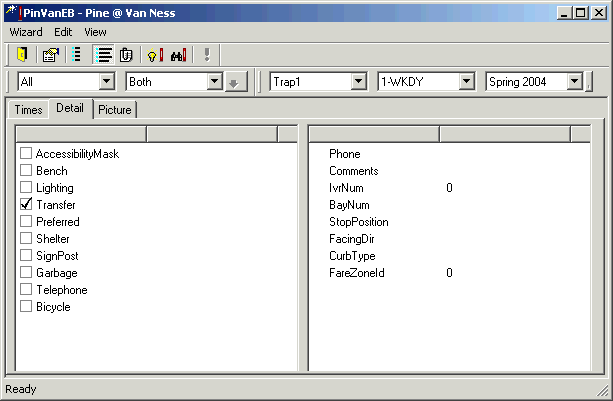The width and height of the screenshot is (613, 401).
Task: Switch to the Picture tab
Action: pyautogui.click(x=115, y=110)
